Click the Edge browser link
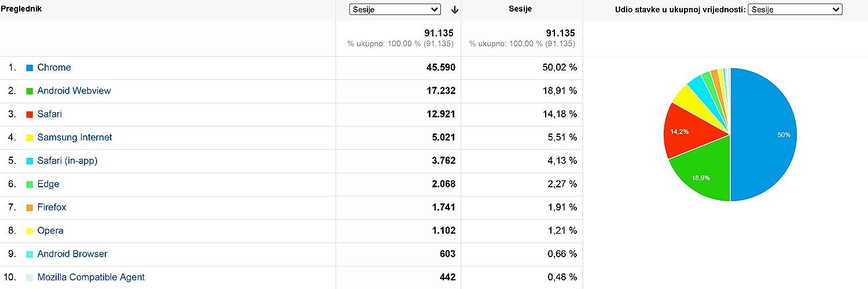This screenshot has height=289, width=868. (x=48, y=184)
